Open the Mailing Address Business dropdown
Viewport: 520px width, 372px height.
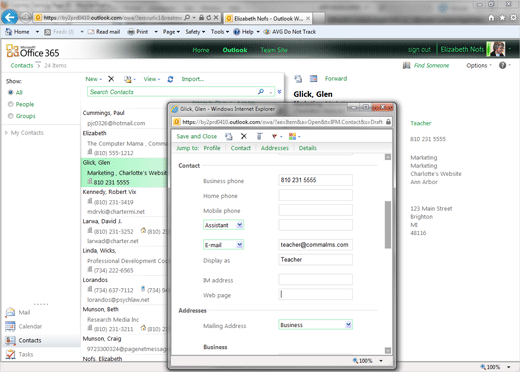315,325
